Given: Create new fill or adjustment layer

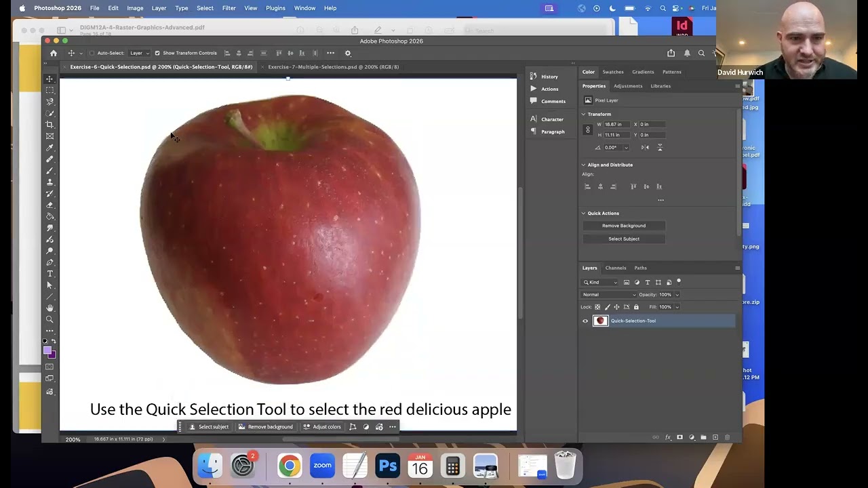Looking at the screenshot, I should 692,437.
